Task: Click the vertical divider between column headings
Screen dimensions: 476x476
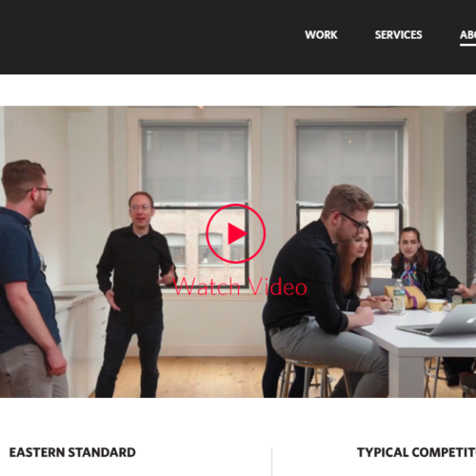Action: click(271, 462)
